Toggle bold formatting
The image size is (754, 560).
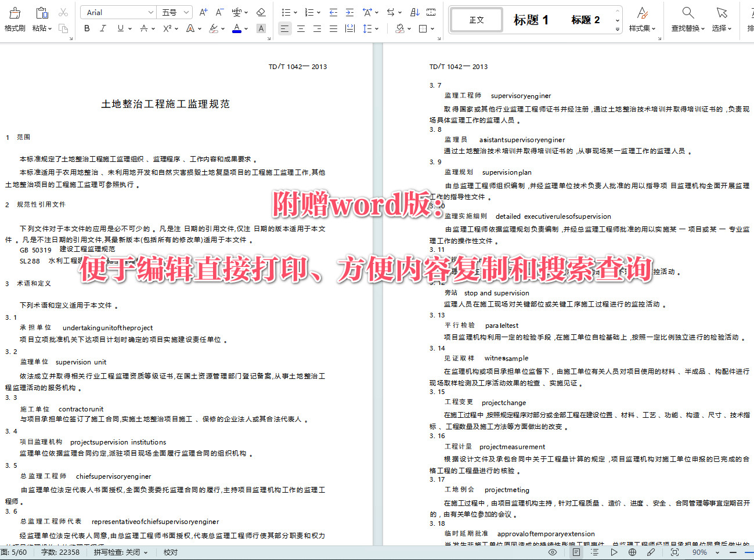[x=86, y=28]
